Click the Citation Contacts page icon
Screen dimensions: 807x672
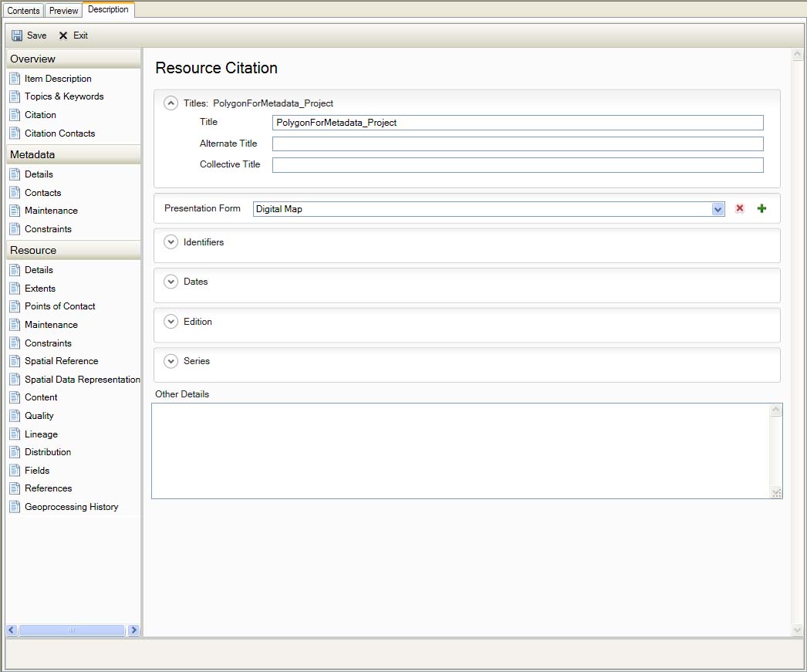coord(15,133)
